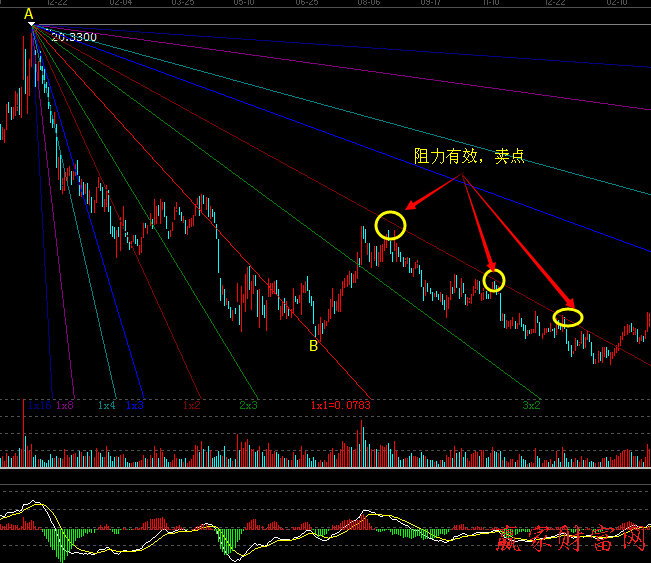Click the 06-25 date on time axis
651x563 pixels.
307,3
